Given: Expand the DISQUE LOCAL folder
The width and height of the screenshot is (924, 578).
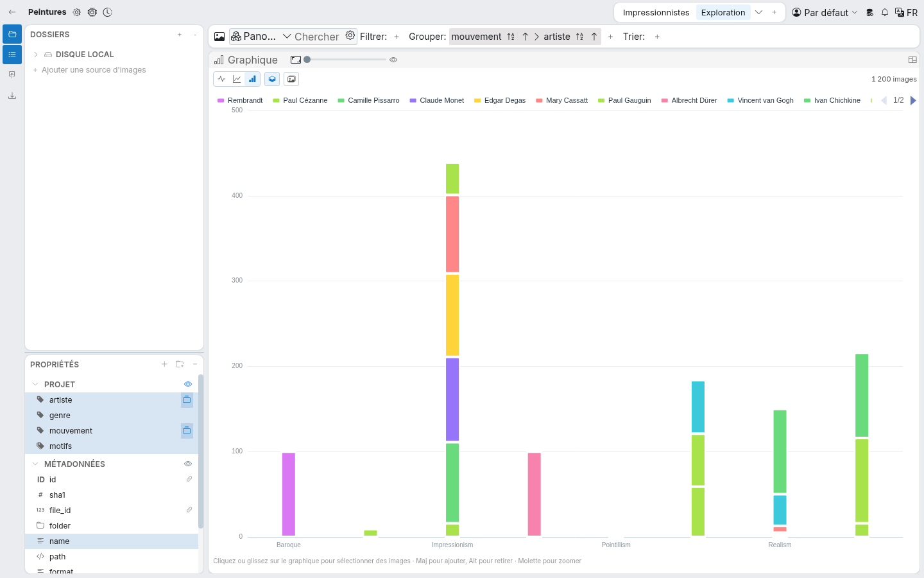Looking at the screenshot, I should 36,55.
